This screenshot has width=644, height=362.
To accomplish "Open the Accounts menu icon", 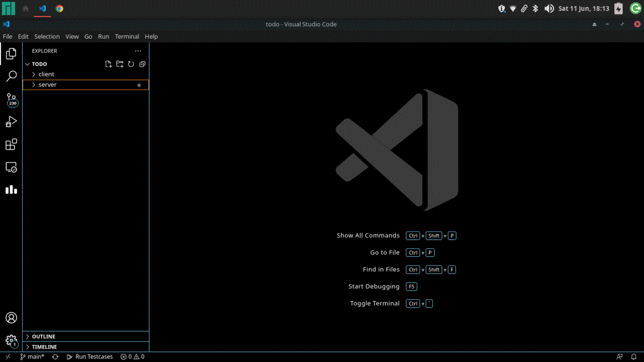I will tap(11, 317).
